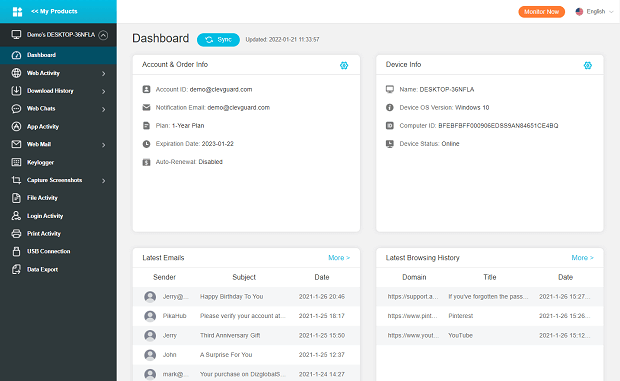This screenshot has width=620, height=381.
Task: Click the My Products grid icon
Action: tap(17, 11)
